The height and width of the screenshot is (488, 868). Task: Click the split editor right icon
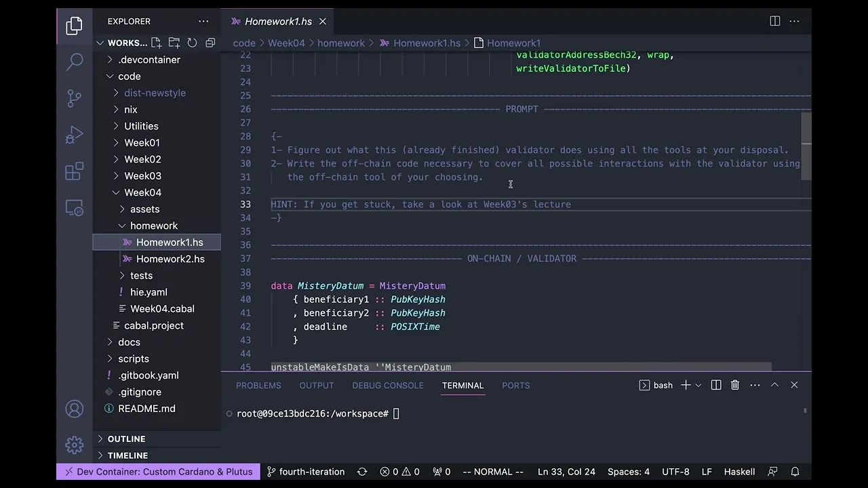(x=775, y=21)
